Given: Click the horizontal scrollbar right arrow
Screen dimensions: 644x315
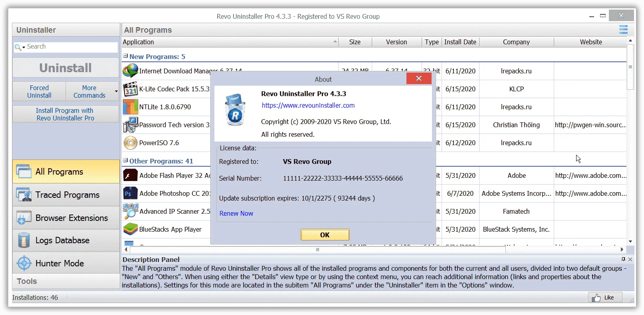Looking at the screenshot, I should tap(622, 250).
